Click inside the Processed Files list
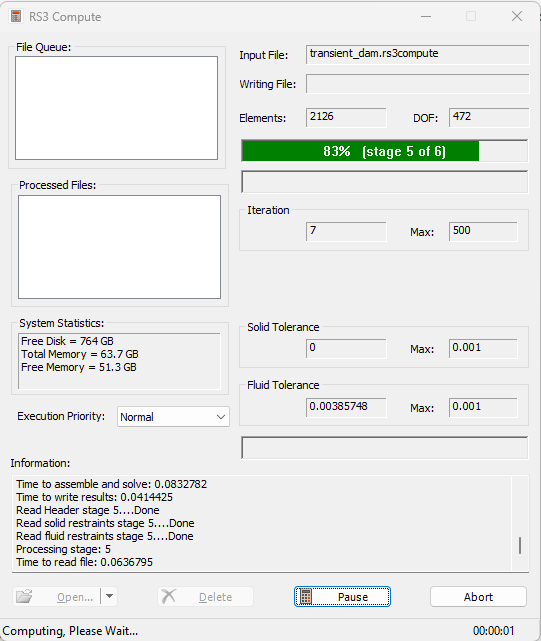 119,247
